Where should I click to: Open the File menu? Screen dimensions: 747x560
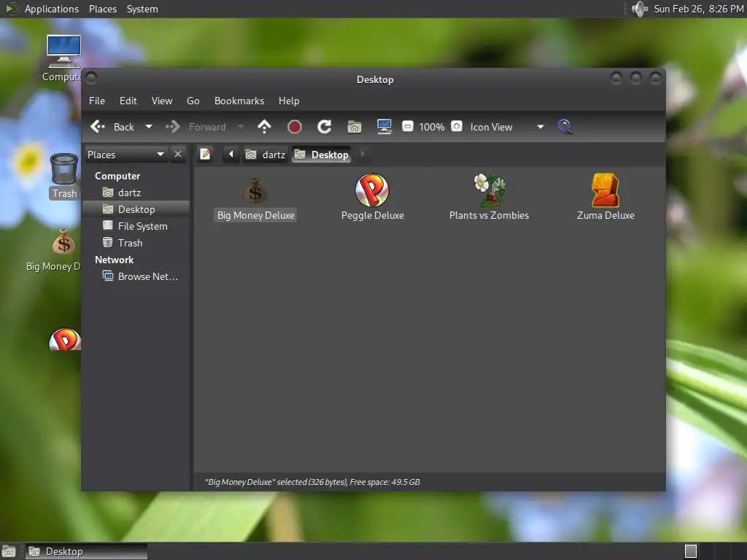[x=97, y=101]
